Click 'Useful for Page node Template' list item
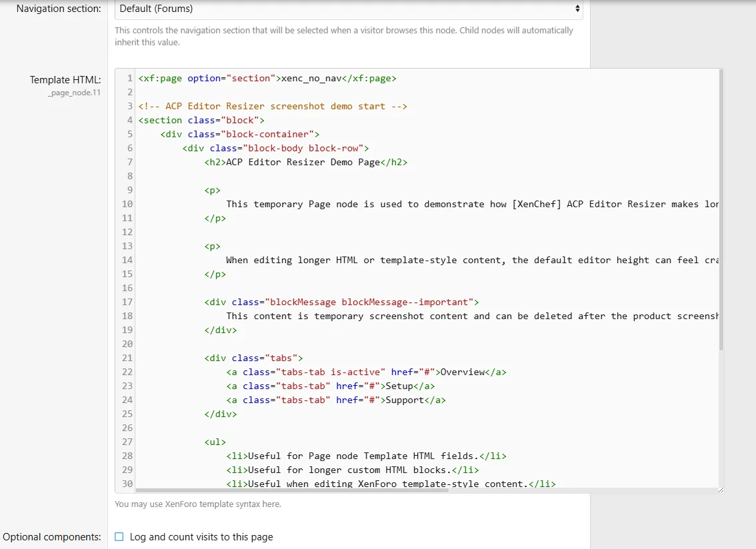Viewport: 756px width, 549px height. click(366, 456)
